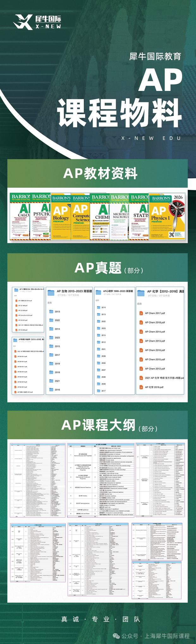
Task: Click the folder icon of AP 计算机CSA panel header
Action: pyautogui.click(x=15, y=290)
